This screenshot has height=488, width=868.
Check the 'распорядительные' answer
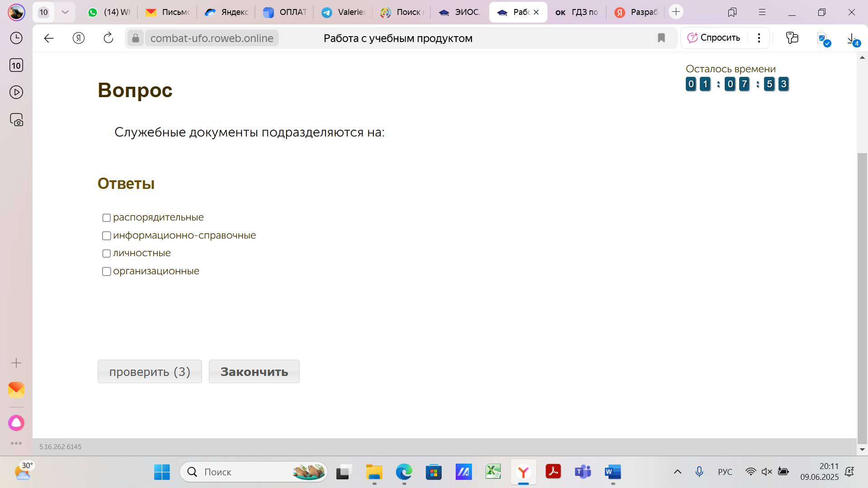pos(107,218)
